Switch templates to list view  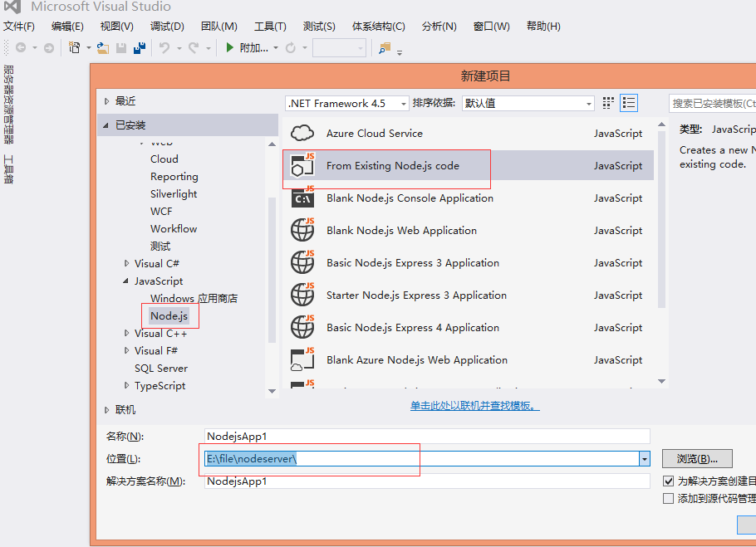pyautogui.click(x=629, y=103)
